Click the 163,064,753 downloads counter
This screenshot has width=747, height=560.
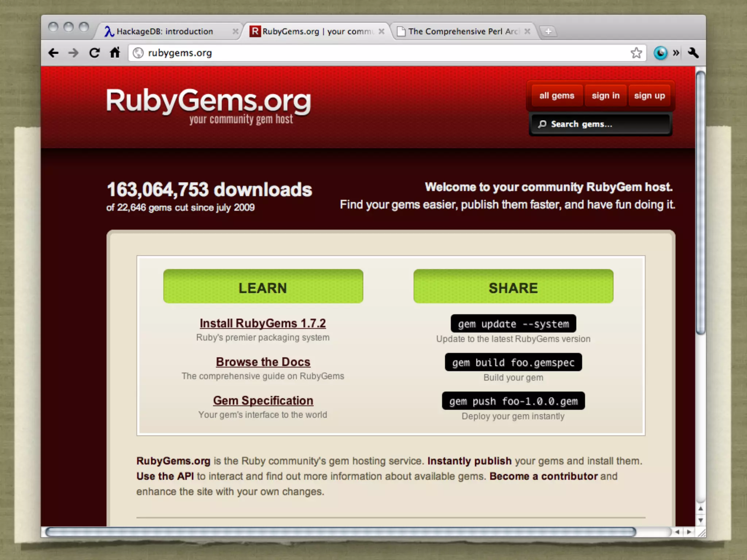pyautogui.click(x=209, y=190)
